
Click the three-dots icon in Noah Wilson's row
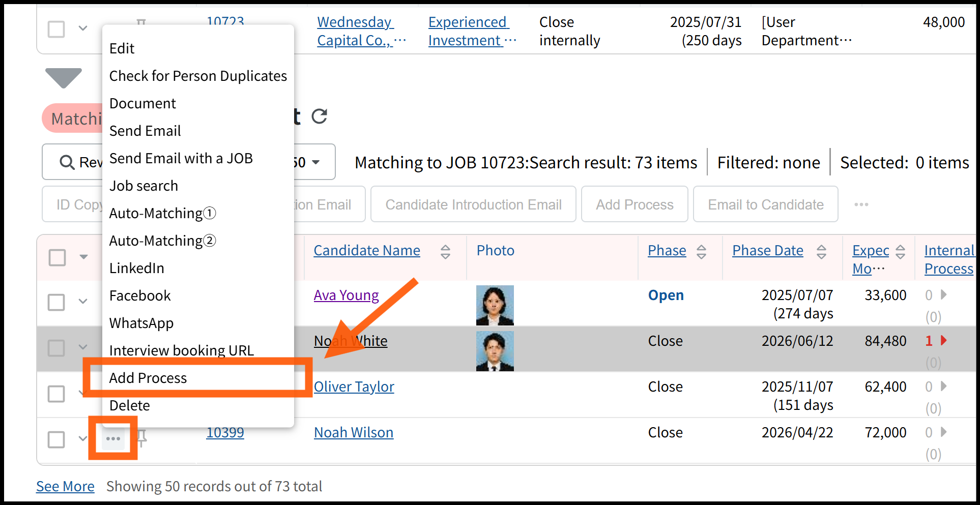(x=113, y=438)
